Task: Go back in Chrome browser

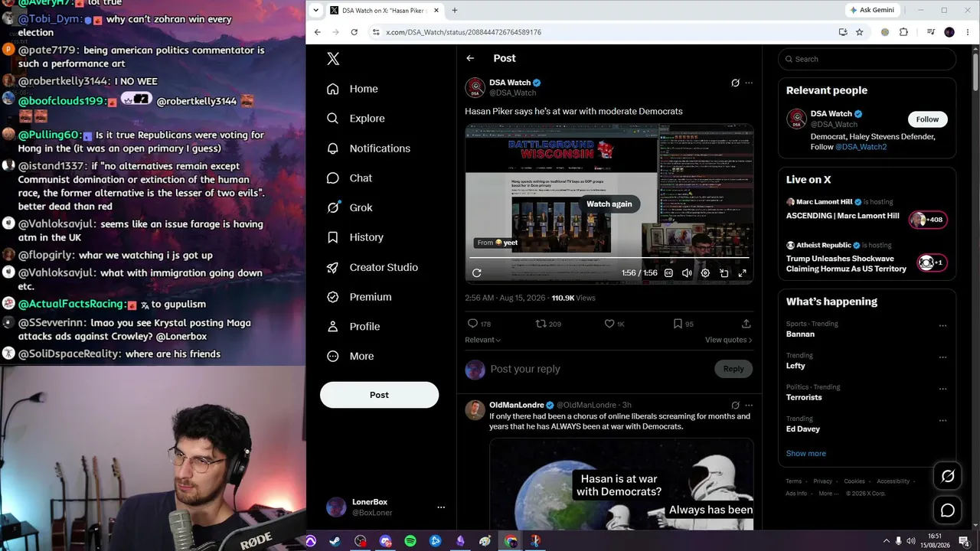Action: click(317, 32)
